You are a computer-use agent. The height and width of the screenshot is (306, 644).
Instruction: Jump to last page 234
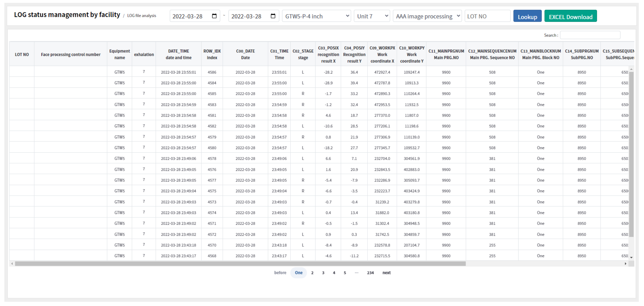click(x=370, y=273)
